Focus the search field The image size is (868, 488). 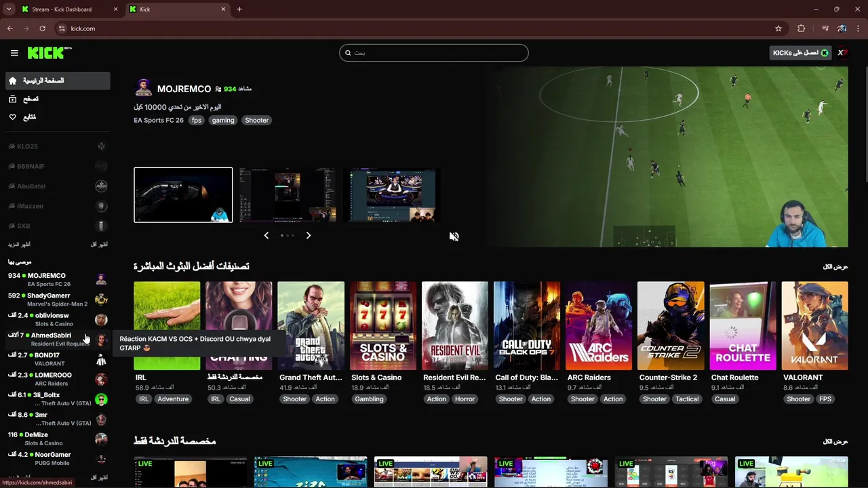(x=434, y=53)
